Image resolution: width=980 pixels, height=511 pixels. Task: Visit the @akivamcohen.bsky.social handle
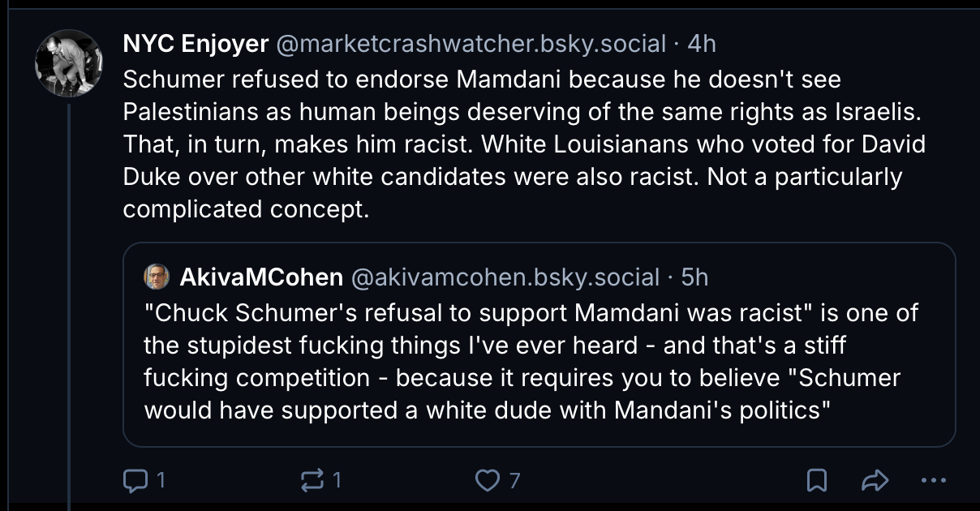(505, 277)
